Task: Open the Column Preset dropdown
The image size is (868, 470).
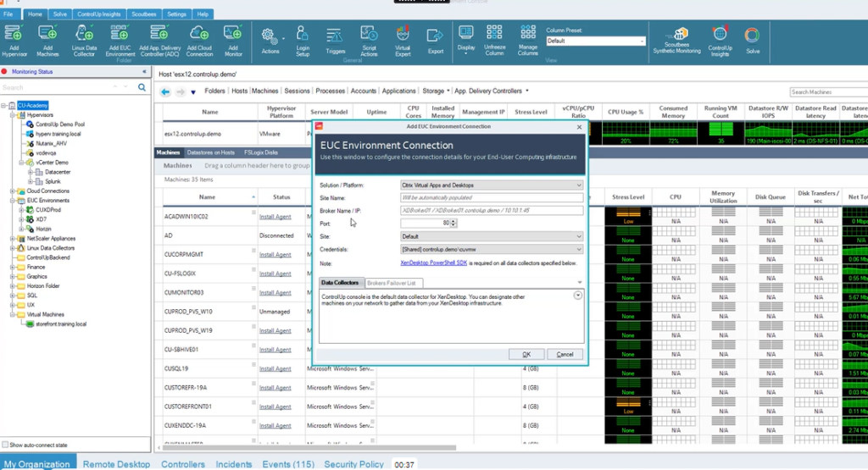Action: point(595,41)
